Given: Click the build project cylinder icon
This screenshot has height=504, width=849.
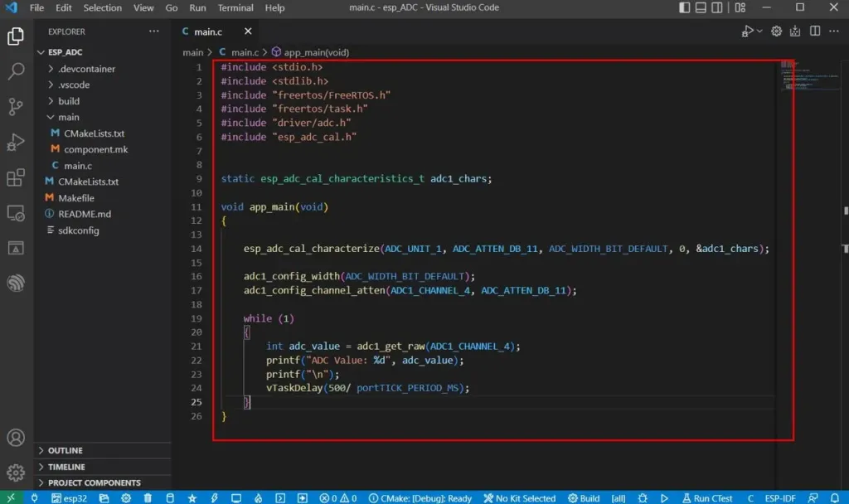Looking at the screenshot, I should click(170, 498).
